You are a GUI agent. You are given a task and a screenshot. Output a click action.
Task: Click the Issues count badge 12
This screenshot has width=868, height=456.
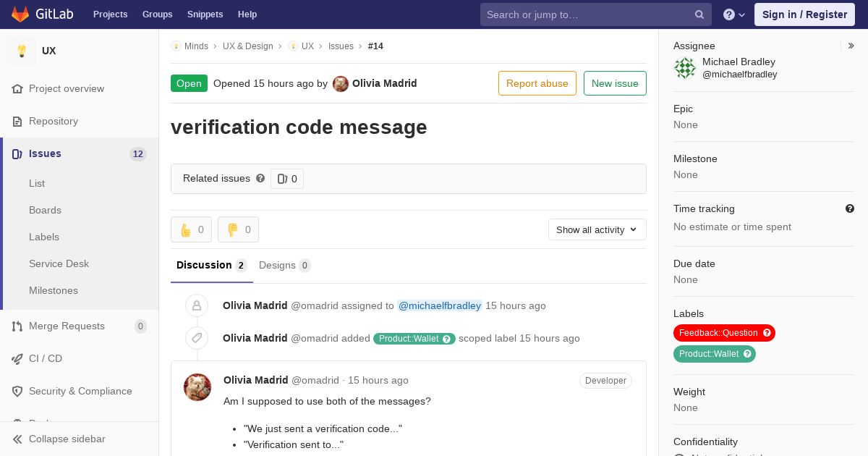138,153
